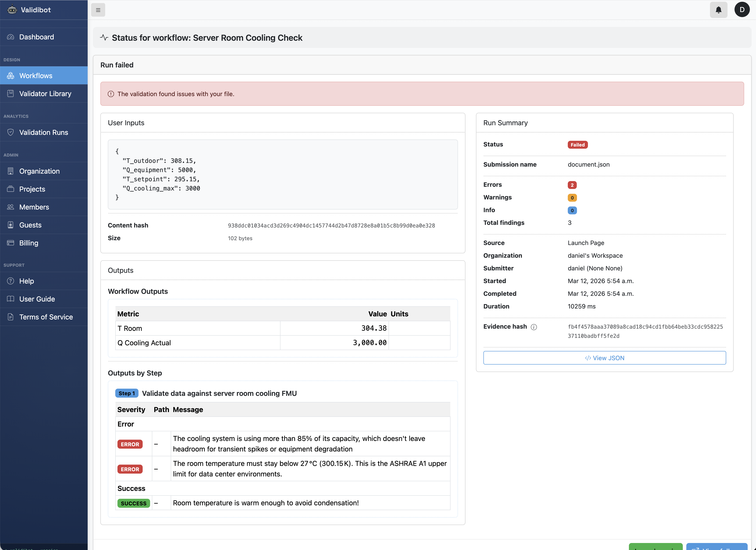Click the Step 1 badge in Outputs by Step
Screen dimensions: 756x550
tap(127, 393)
